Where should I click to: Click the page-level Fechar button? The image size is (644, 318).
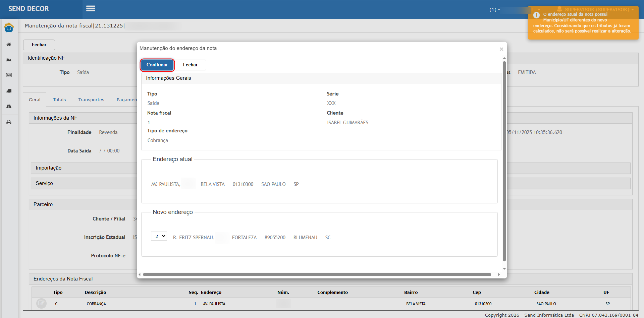39,45
